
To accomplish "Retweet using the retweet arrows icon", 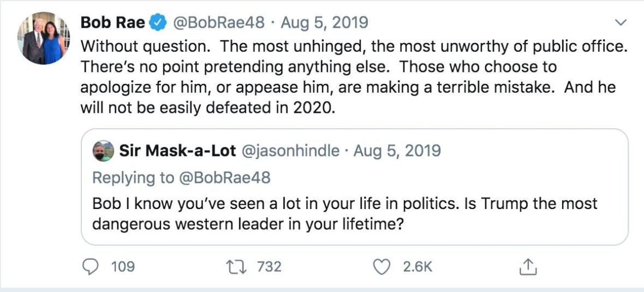I will tap(237, 266).
